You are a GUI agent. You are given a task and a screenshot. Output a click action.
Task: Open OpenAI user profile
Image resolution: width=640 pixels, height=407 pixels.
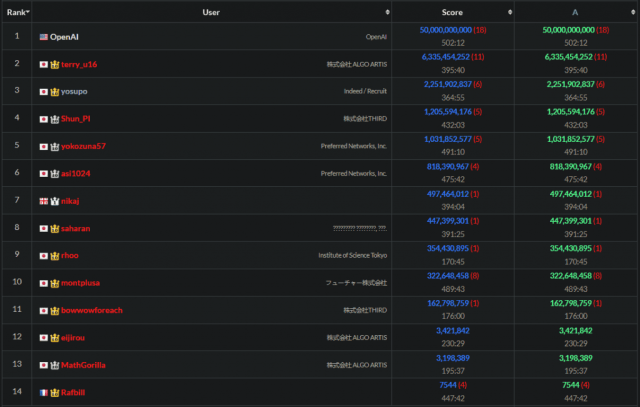click(64, 37)
